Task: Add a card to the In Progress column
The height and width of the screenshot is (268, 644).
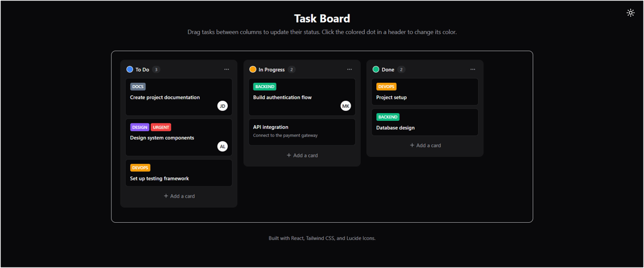Action: (302, 155)
